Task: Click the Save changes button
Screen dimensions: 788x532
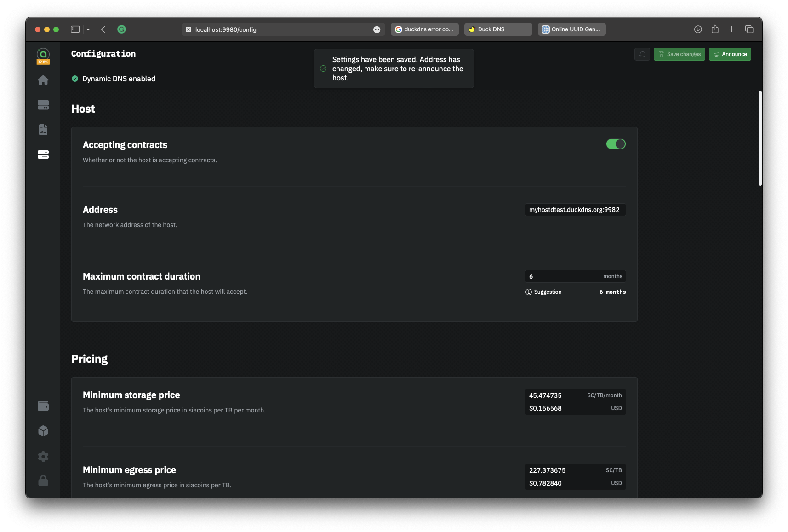Action: point(679,54)
